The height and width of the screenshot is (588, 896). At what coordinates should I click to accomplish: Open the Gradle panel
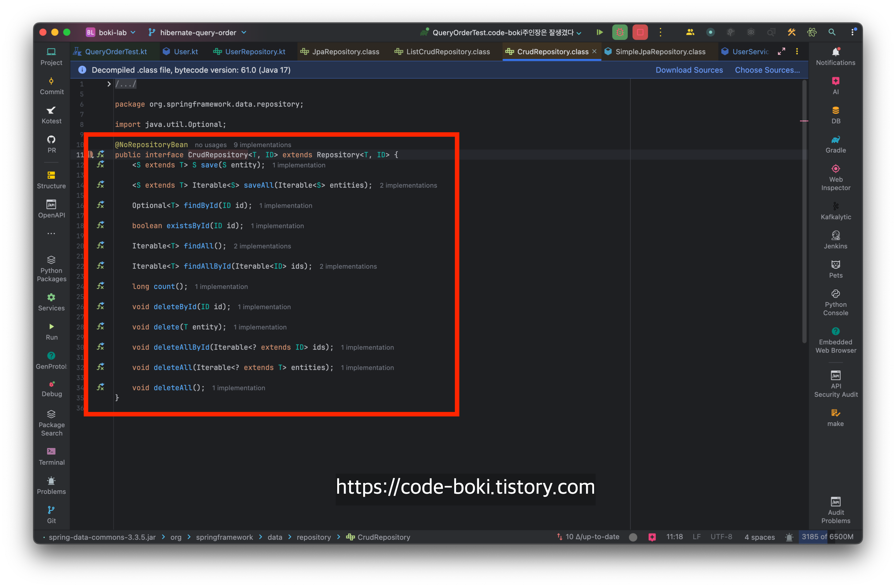pyautogui.click(x=835, y=144)
